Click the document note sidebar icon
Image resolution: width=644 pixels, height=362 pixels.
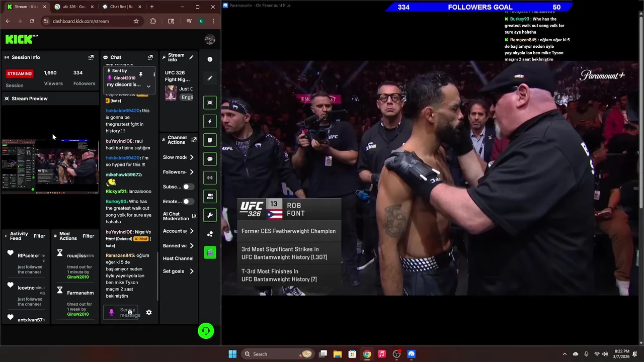210,140
